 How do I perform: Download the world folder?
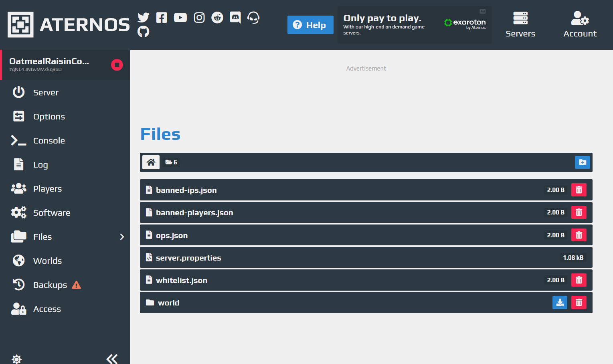coord(560,303)
